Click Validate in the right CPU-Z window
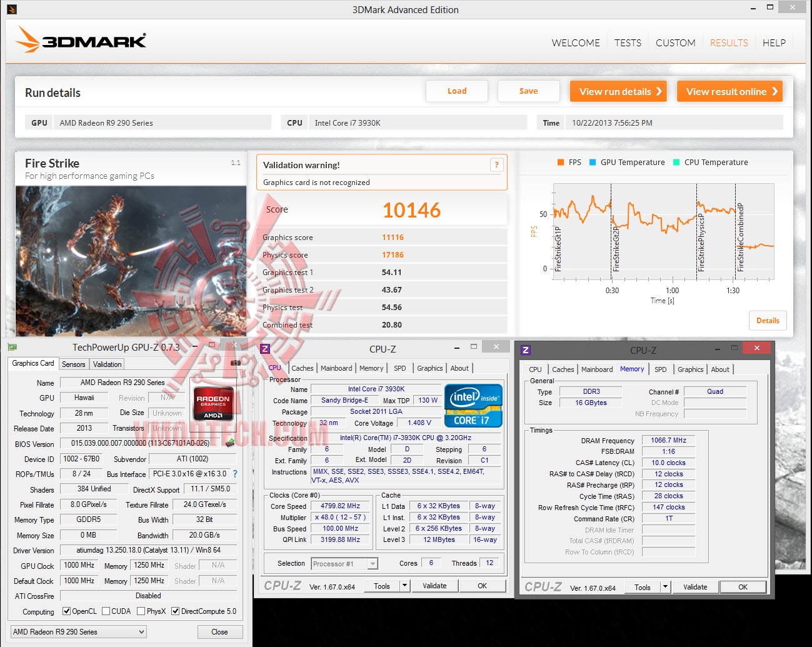The height and width of the screenshot is (647, 812). pyautogui.click(x=695, y=587)
